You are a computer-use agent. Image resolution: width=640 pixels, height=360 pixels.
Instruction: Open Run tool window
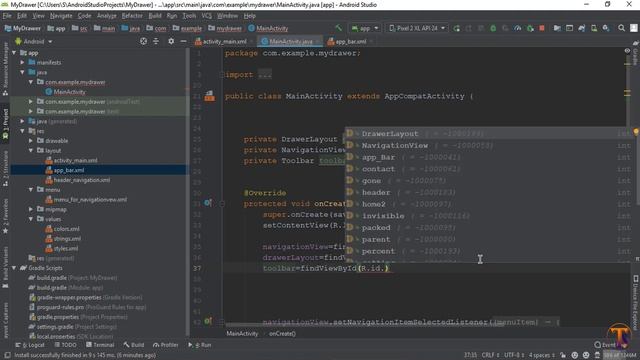200,345
